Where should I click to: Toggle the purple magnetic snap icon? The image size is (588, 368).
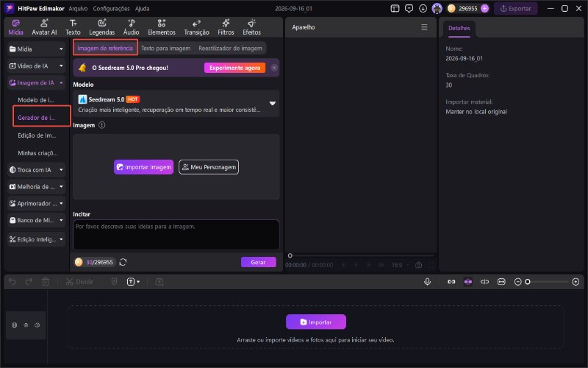click(468, 282)
